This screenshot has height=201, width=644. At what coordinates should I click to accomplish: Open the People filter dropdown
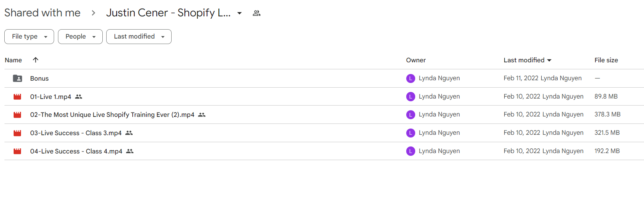(80, 37)
